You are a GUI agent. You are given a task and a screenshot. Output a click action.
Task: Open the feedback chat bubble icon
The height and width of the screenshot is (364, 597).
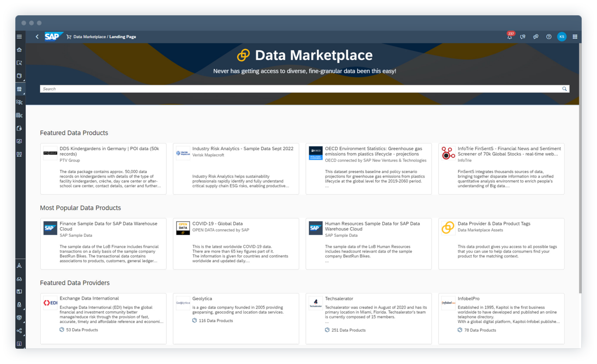tap(522, 37)
